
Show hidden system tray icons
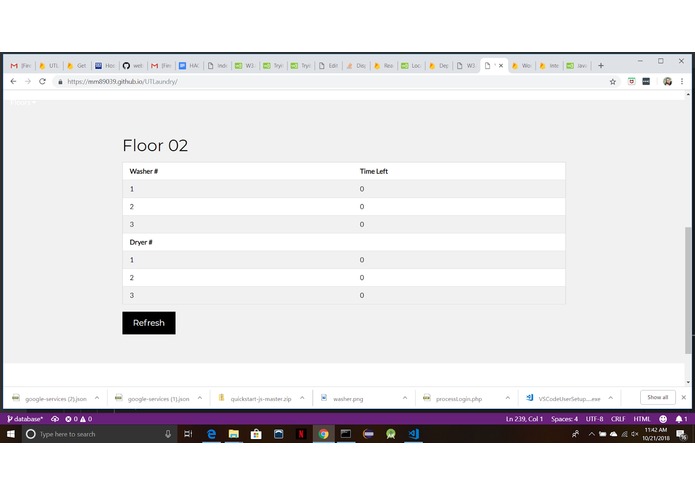[591, 434]
